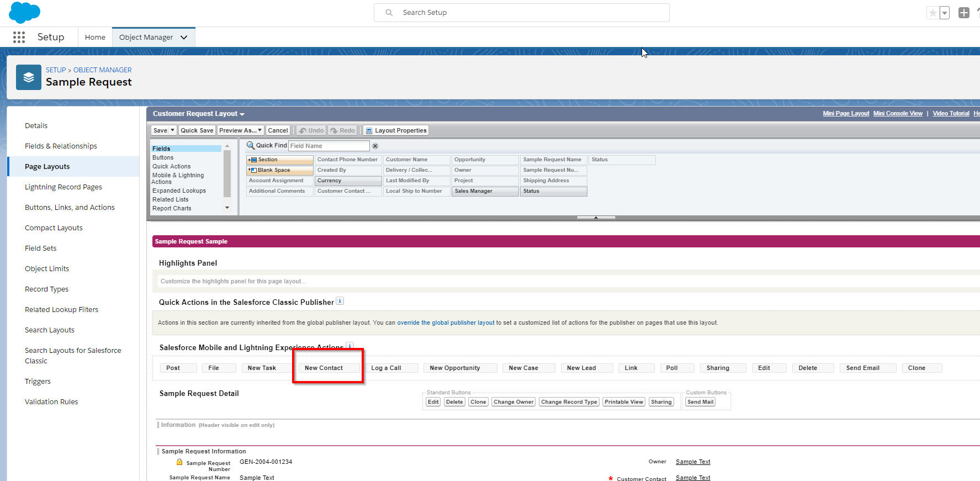Select the Sales Manager field in palette
Image resolution: width=980 pixels, height=481 pixels.
pyautogui.click(x=485, y=191)
